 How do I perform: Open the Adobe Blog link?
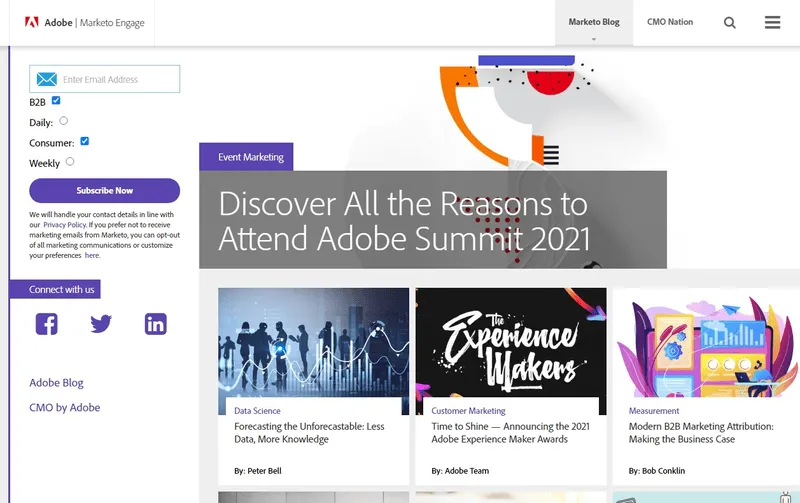coord(56,383)
